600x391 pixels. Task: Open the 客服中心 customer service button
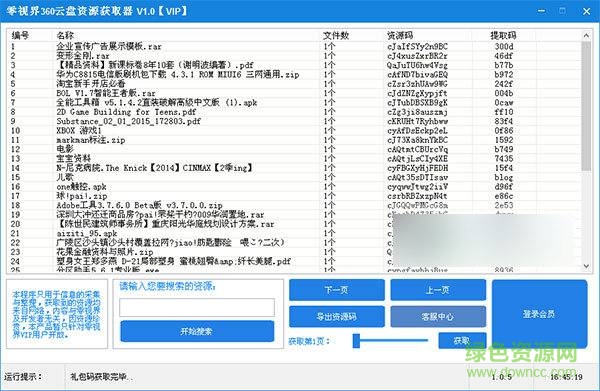tap(438, 316)
